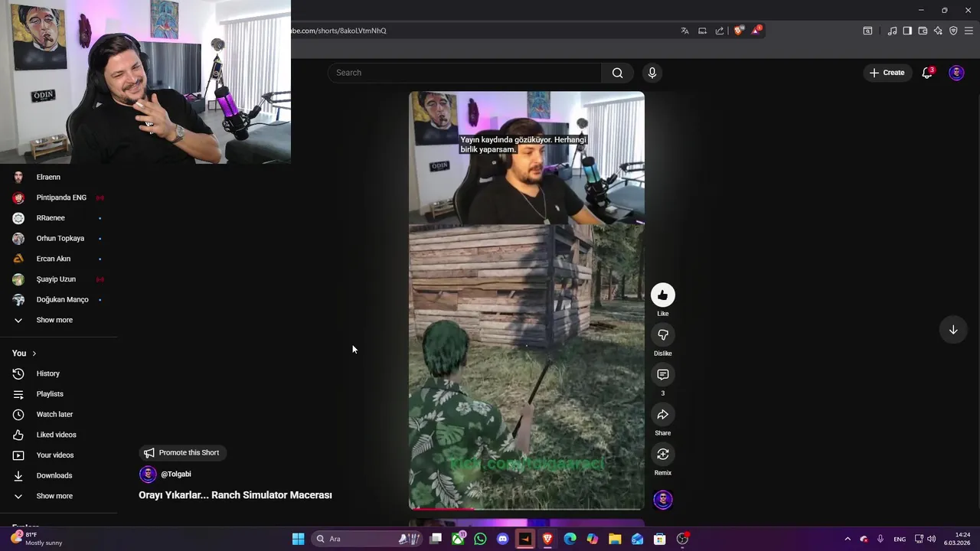The height and width of the screenshot is (551, 980).
Task: Open the Short's comments with 3 replies
Action: tap(662, 374)
